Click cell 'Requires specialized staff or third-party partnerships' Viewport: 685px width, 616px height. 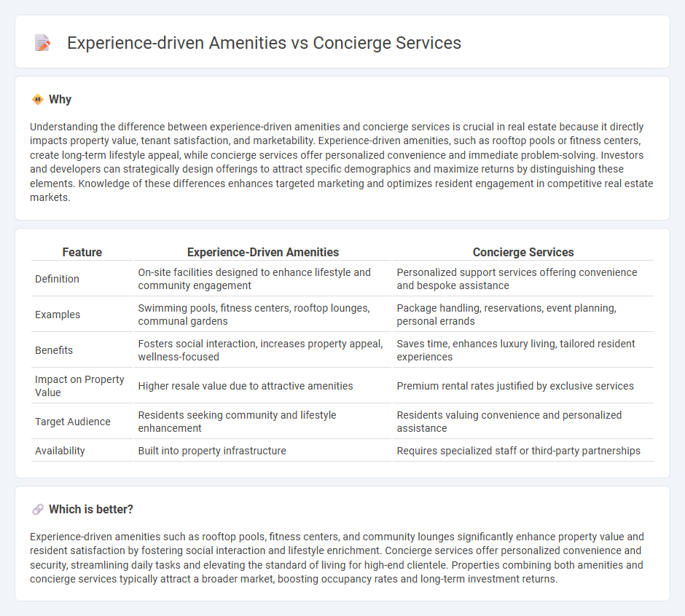[523, 451]
